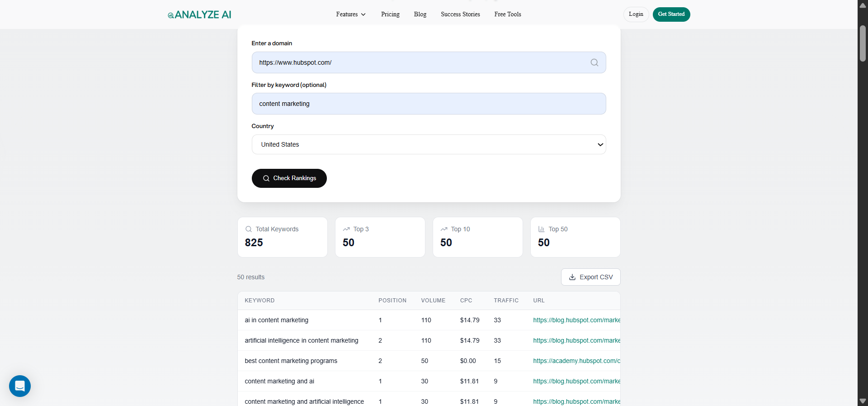Screen dimensions: 868x406
Task: Click the KEYWORD column header
Action: pyautogui.click(x=259, y=301)
